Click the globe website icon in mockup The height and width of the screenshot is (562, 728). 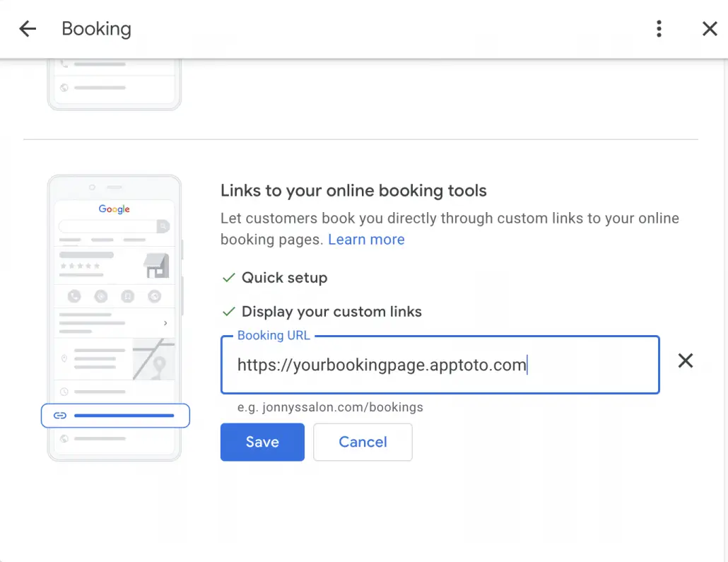point(64,438)
